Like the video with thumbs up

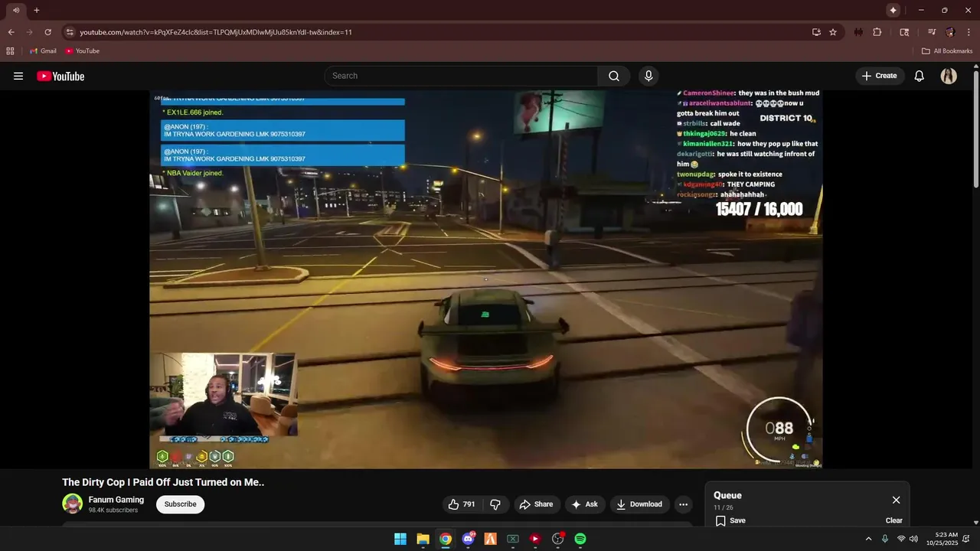pyautogui.click(x=462, y=504)
